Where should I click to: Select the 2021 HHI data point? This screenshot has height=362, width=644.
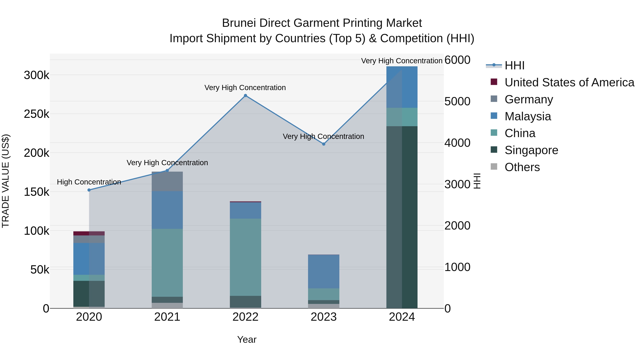(167, 171)
